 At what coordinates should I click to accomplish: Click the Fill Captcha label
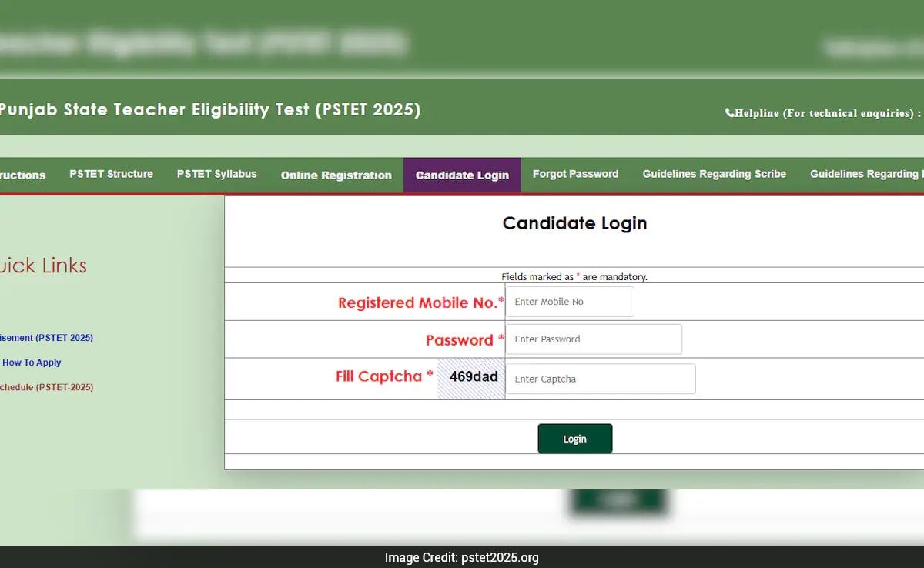(379, 376)
